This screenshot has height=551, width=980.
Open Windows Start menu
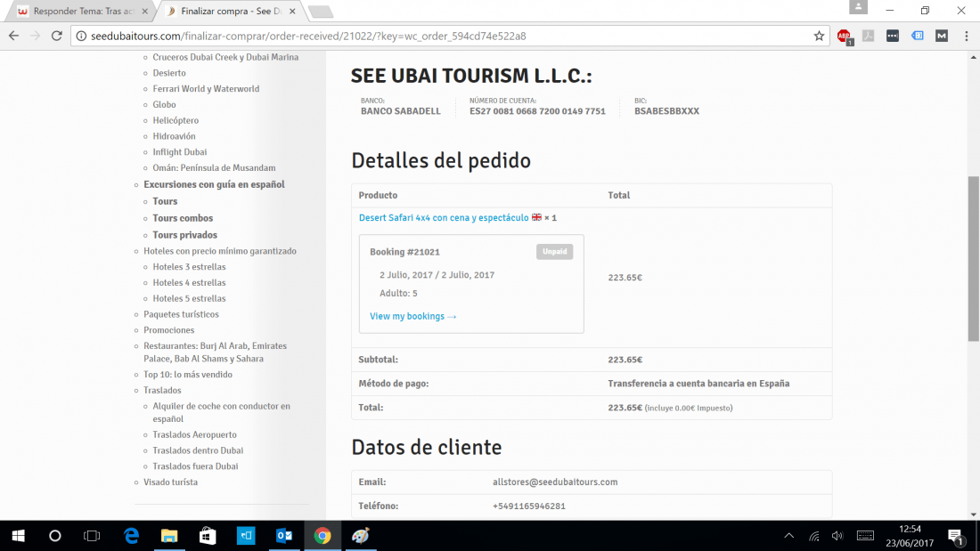click(x=18, y=536)
